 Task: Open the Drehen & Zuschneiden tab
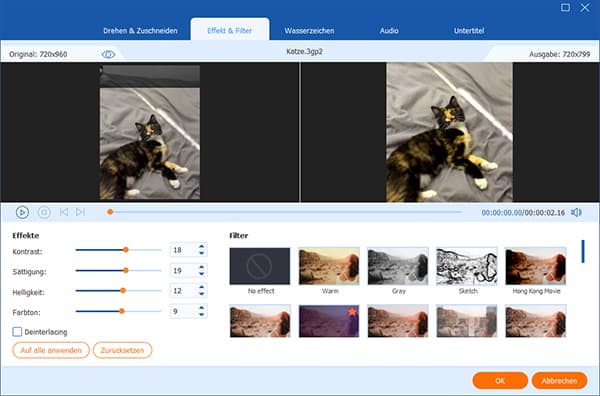coord(140,31)
